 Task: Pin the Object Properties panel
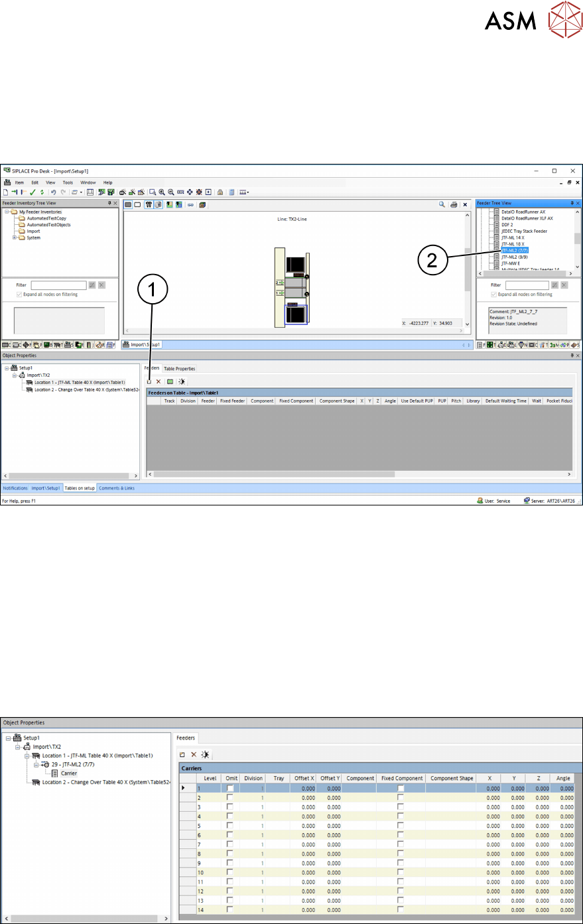572,356
